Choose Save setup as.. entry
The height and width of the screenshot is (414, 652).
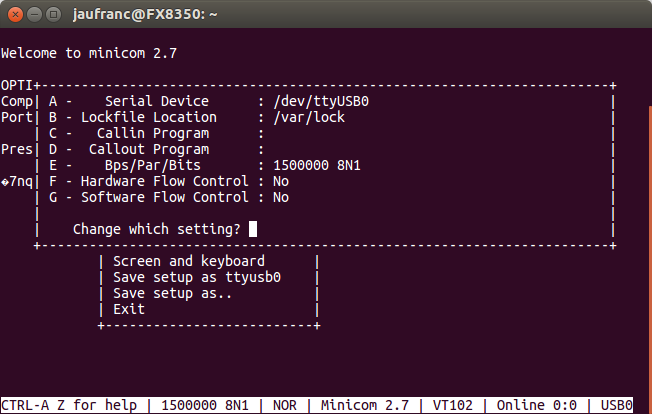click(x=173, y=293)
